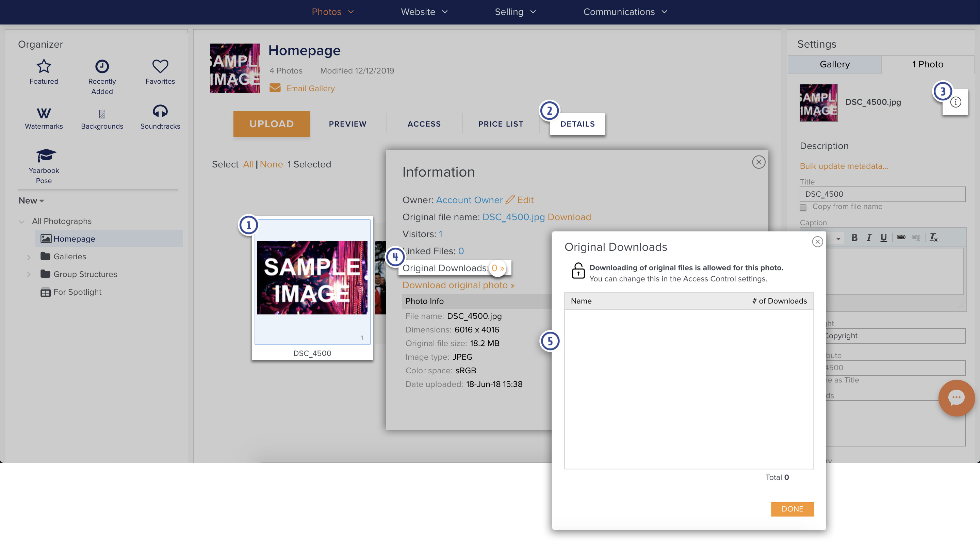Apply Italic formatting in caption editor

(x=869, y=238)
